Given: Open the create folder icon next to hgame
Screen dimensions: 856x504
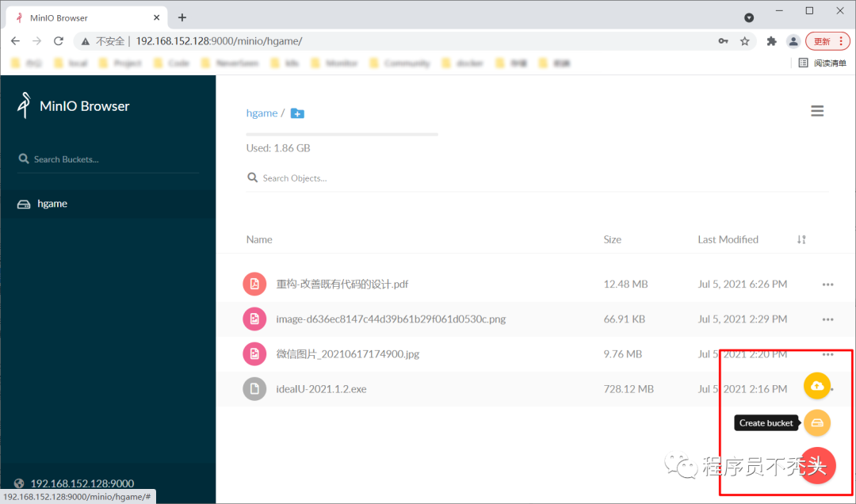Looking at the screenshot, I should pos(297,113).
